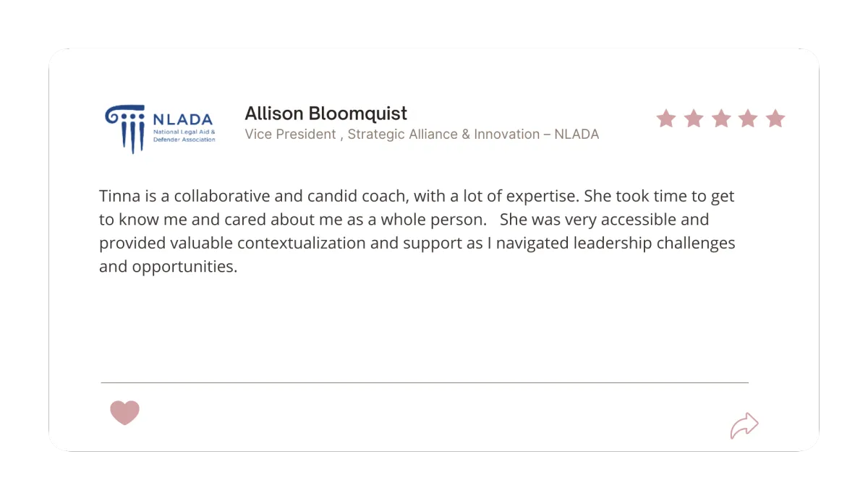Select the second rating star
The image size is (868, 488).
(694, 118)
